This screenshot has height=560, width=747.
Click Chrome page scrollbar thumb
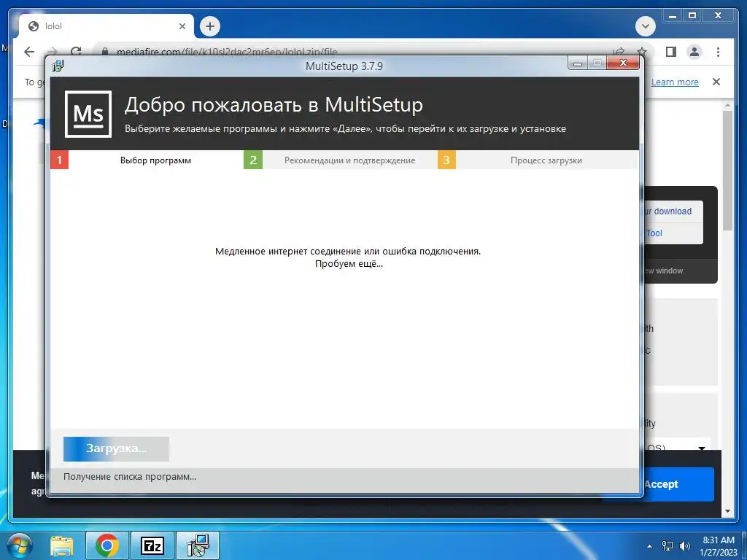pos(727,170)
